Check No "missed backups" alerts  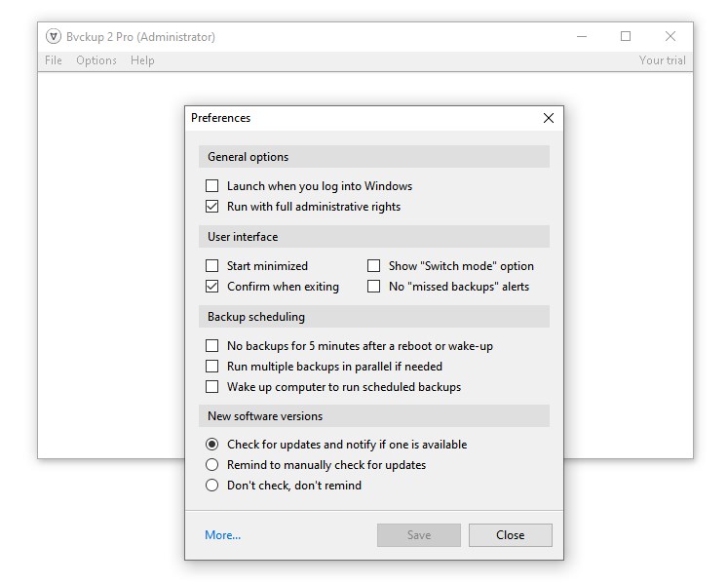pyautogui.click(x=373, y=287)
